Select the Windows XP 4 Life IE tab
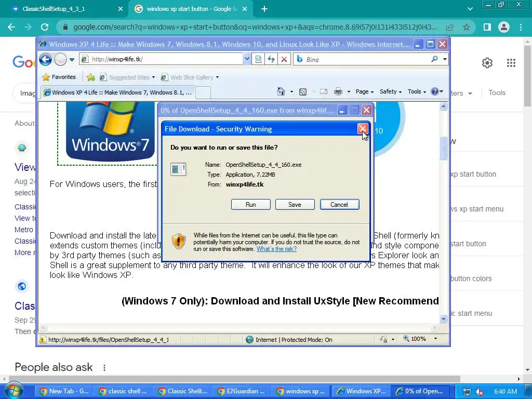Viewport: 532px width, 399px height. point(118,92)
